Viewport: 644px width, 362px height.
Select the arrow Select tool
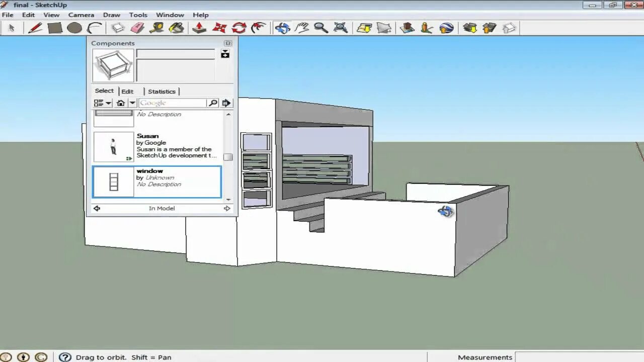(12, 28)
